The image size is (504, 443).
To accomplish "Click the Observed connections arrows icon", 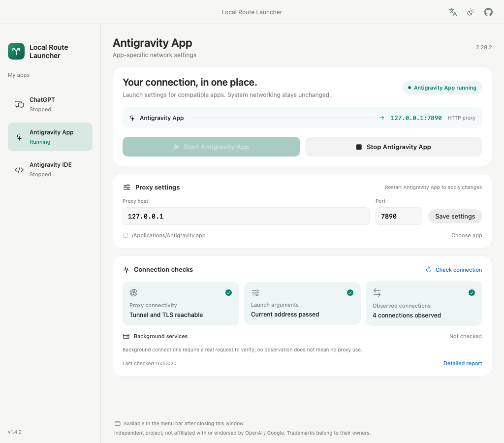I will coord(377,292).
